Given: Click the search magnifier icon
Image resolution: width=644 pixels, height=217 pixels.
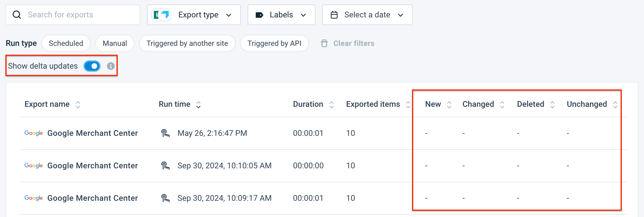Looking at the screenshot, I should (x=17, y=15).
